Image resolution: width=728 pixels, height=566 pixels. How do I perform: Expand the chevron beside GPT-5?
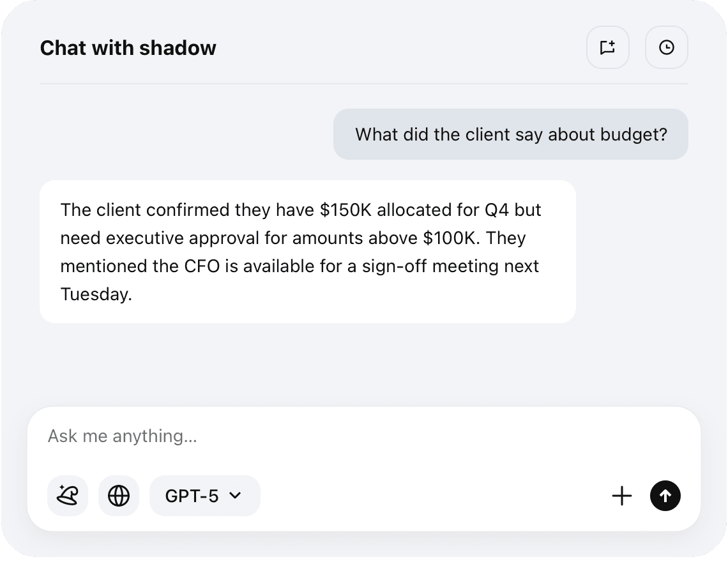[235, 496]
